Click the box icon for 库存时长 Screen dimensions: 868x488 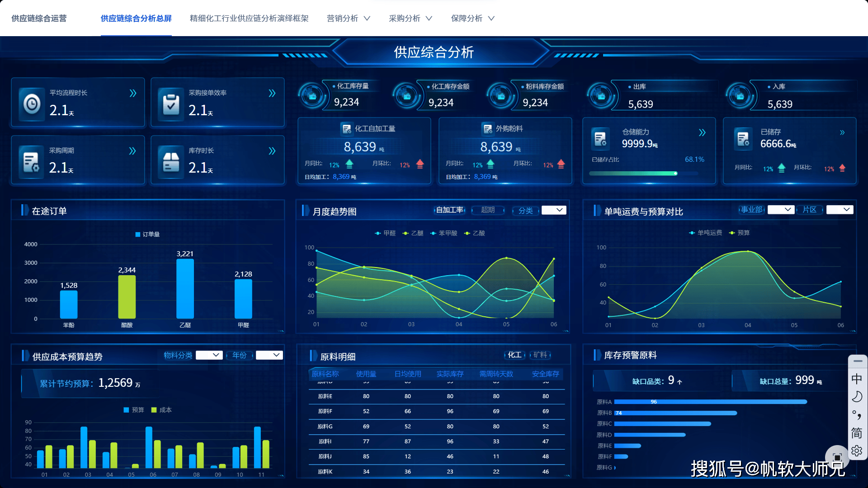[x=171, y=162]
